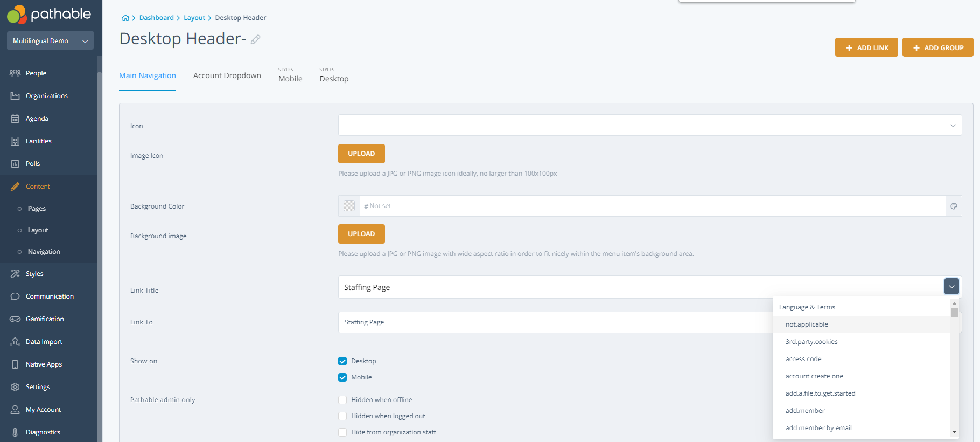Click the terms list scroll down arrow
Viewport: 980px width, 442px height.
coord(954,432)
